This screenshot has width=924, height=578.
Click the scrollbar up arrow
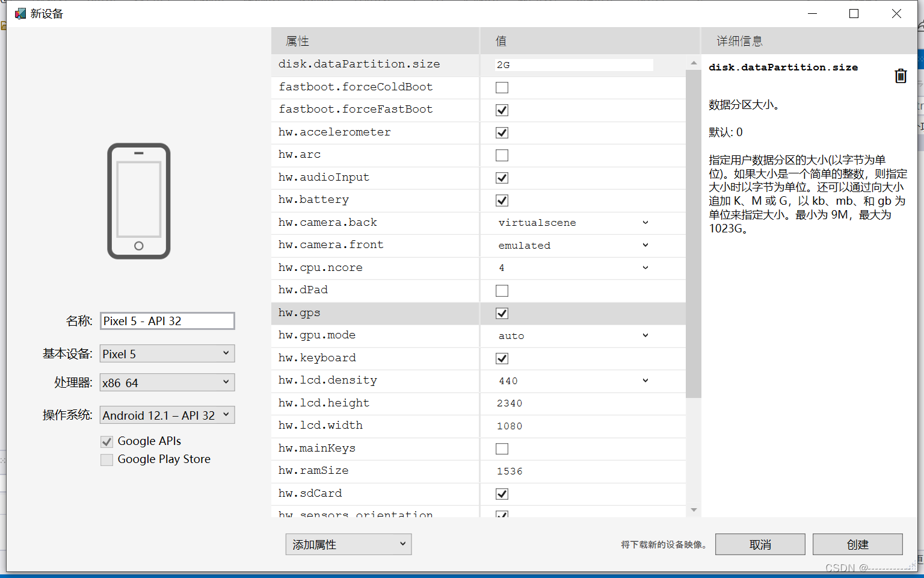click(x=694, y=63)
